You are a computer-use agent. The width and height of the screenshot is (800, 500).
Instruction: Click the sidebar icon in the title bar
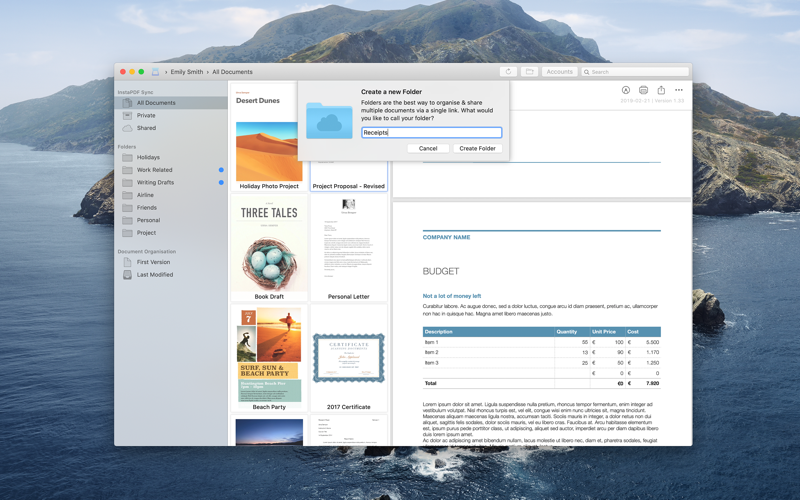(x=155, y=72)
